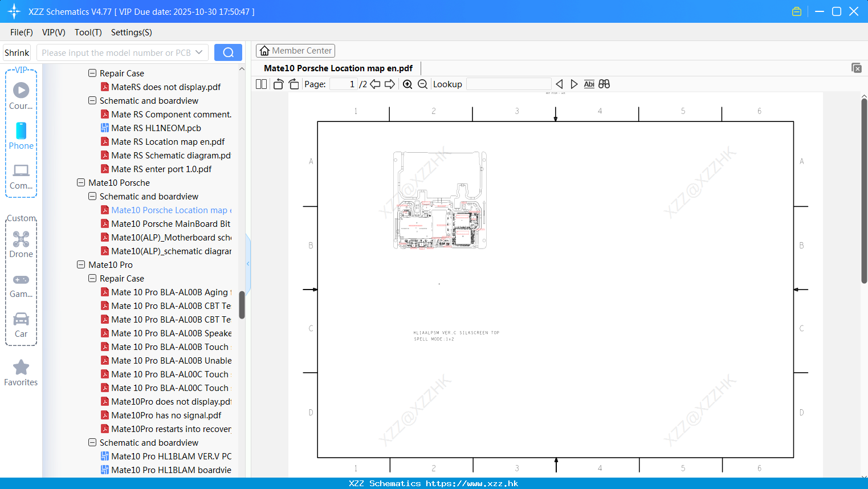Open Mate RS Component comment file
This screenshot has height=489, width=868.
point(166,115)
